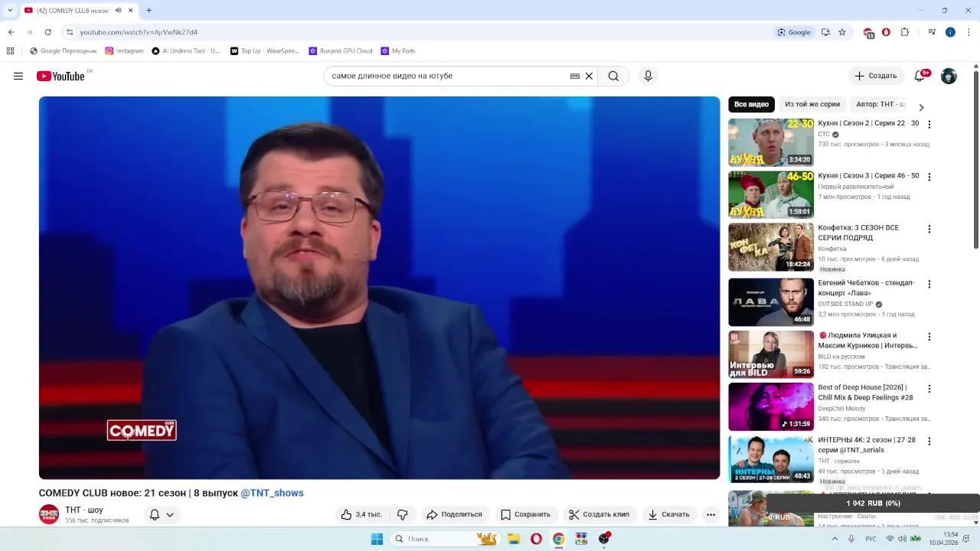Open the Chrome extensions puzzle icon

pyautogui.click(x=905, y=32)
